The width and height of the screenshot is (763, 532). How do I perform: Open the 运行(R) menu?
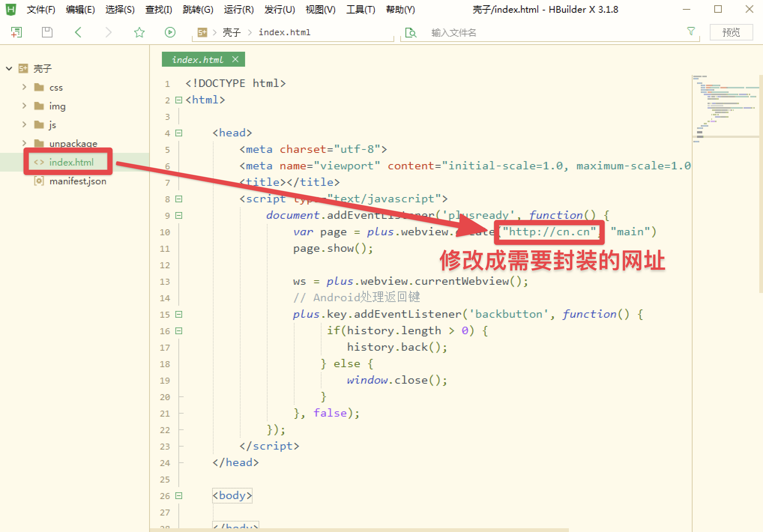tap(238, 9)
